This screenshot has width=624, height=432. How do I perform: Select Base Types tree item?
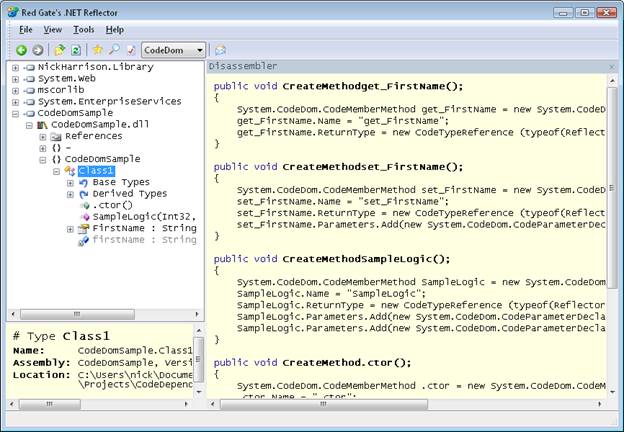[121, 182]
